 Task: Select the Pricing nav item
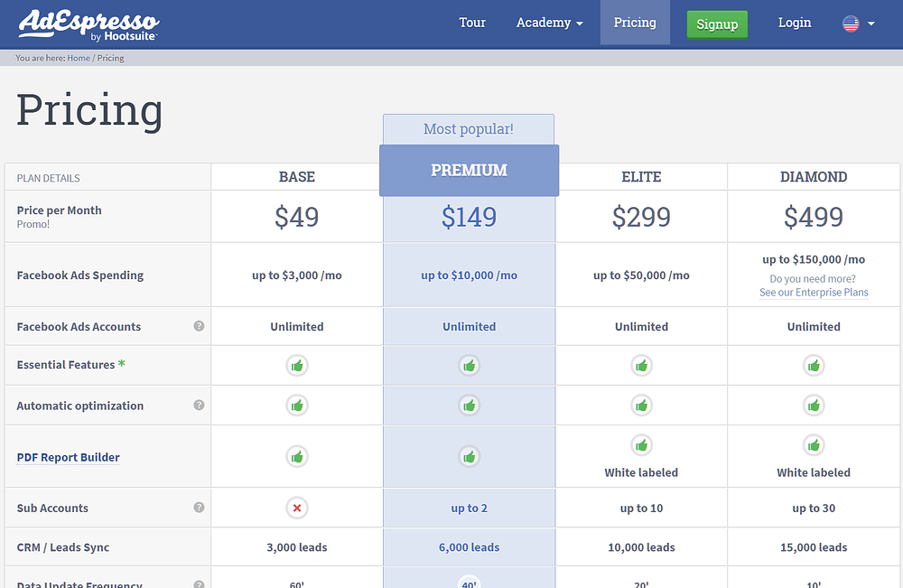pyautogui.click(x=635, y=23)
